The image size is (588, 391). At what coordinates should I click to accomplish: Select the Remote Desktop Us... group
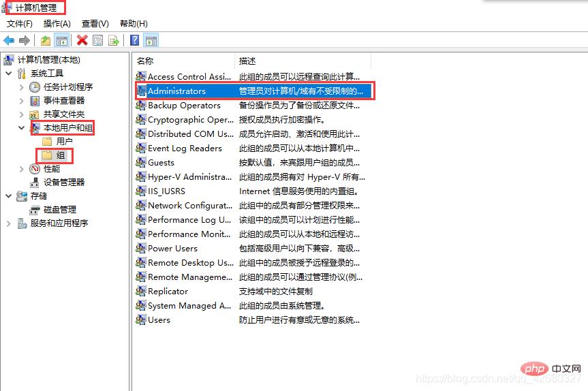[x=191, y=262]
